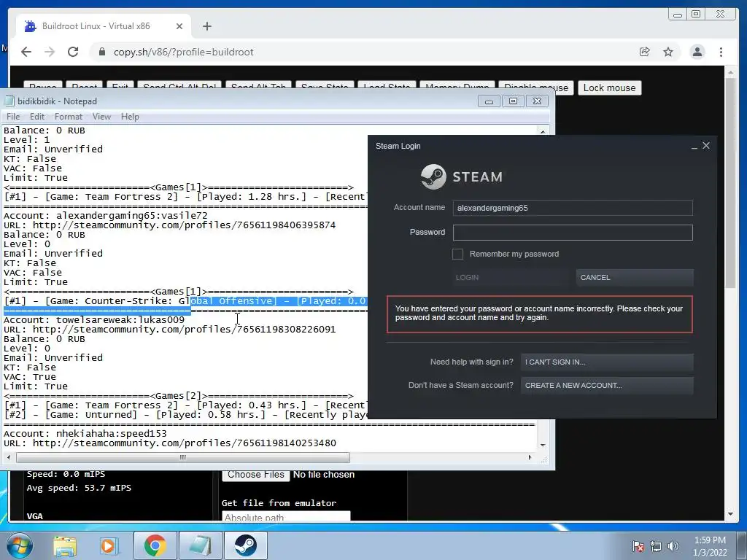Share this page icon in address bar
The width and height of the screenshot is (747, 560).
point(645,52)
